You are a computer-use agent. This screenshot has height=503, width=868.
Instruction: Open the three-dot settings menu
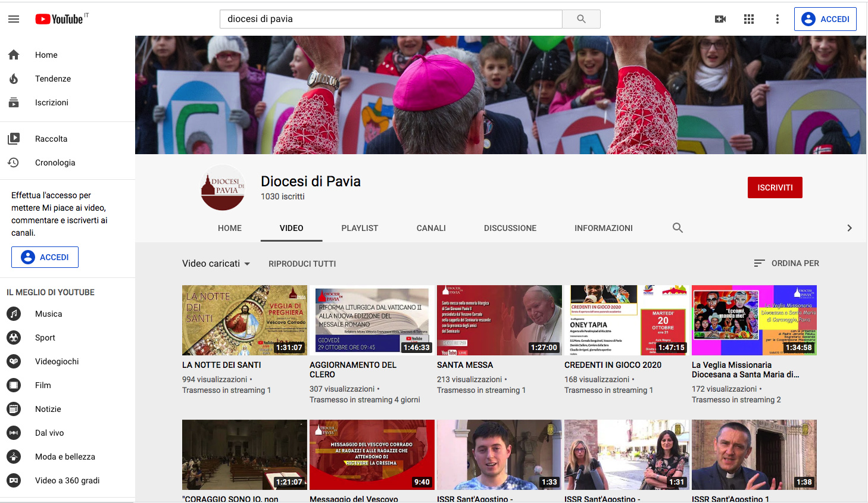pos(777,19)
